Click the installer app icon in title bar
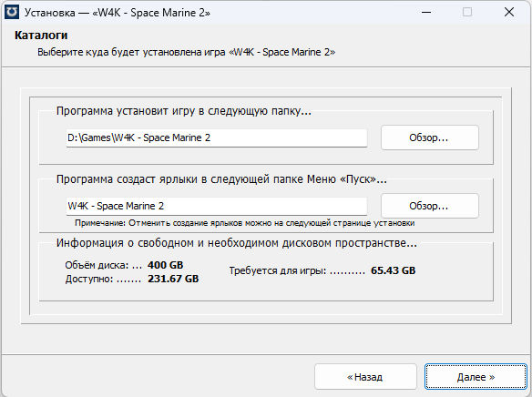The width and height of the screenshot is (532, 397). coord(12,12)
